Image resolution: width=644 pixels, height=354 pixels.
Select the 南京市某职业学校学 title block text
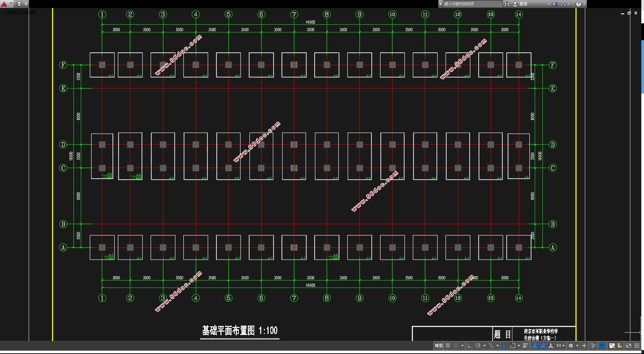click(541, 331)
